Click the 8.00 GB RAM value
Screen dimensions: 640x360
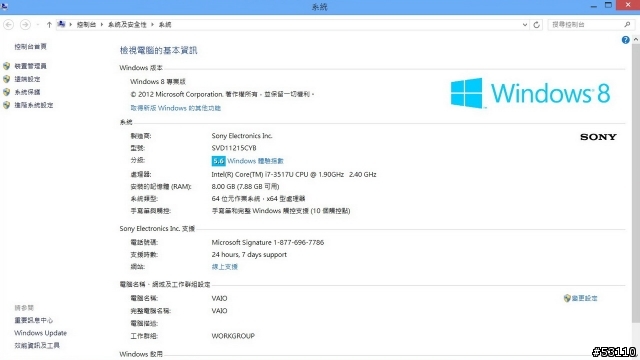[x=245, y=187]
